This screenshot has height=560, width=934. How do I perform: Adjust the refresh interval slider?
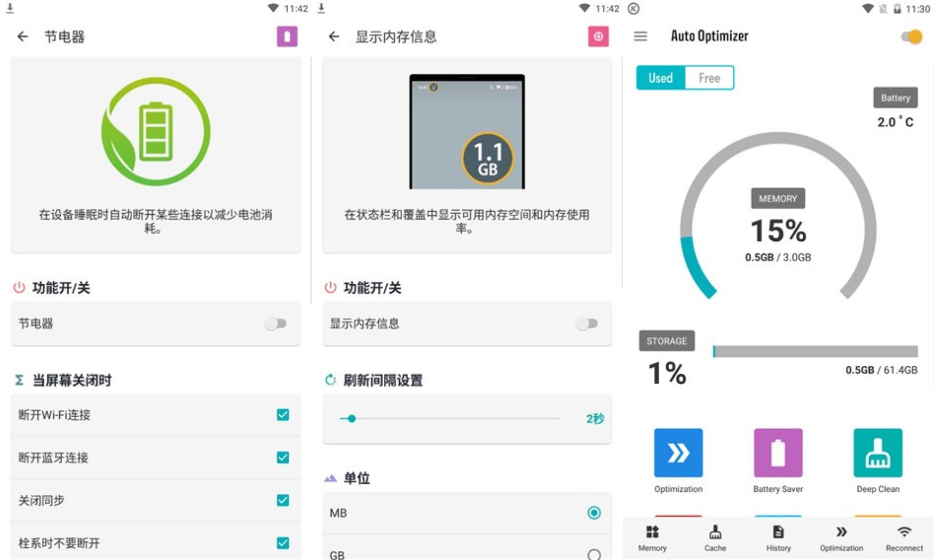(352, 419)
